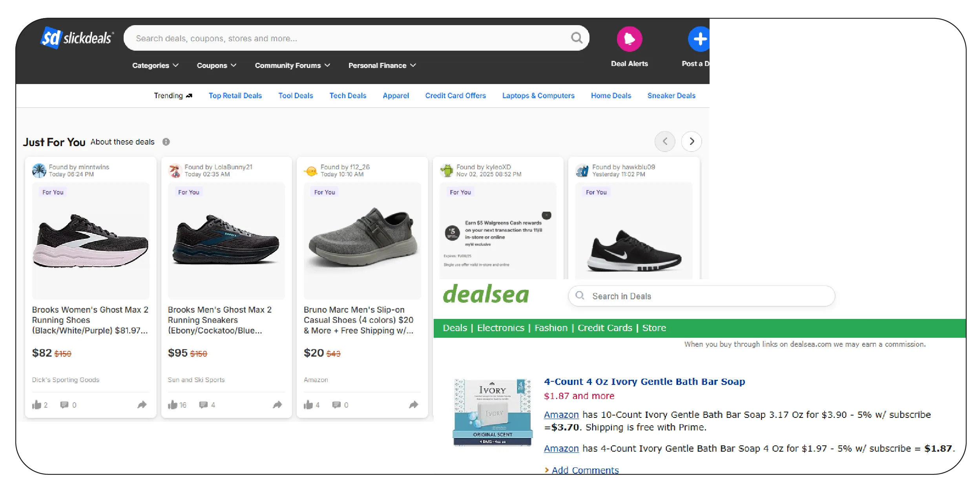Open the Fashion section on dealsea
This screenshot has width=980, height=487.
click(551, 328)
